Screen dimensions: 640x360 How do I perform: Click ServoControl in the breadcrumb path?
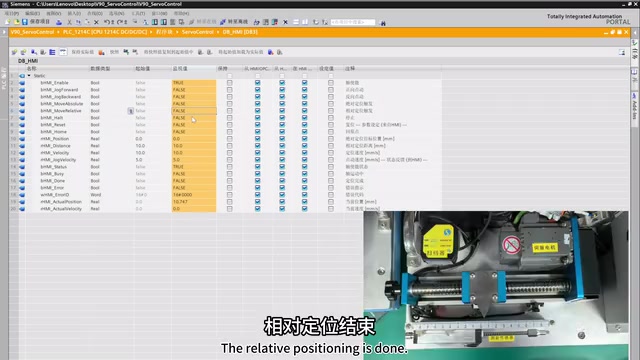(198, 32)
